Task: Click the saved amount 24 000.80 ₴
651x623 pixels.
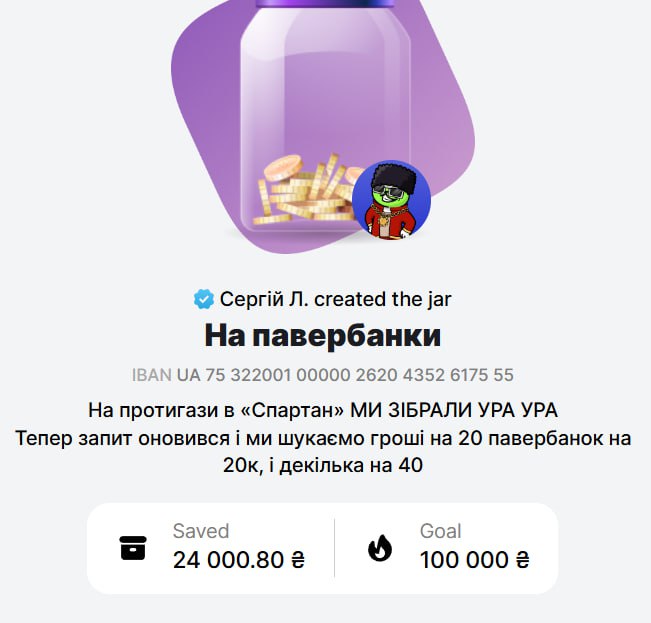Action: pyautogui.click(x=239, y=560)
